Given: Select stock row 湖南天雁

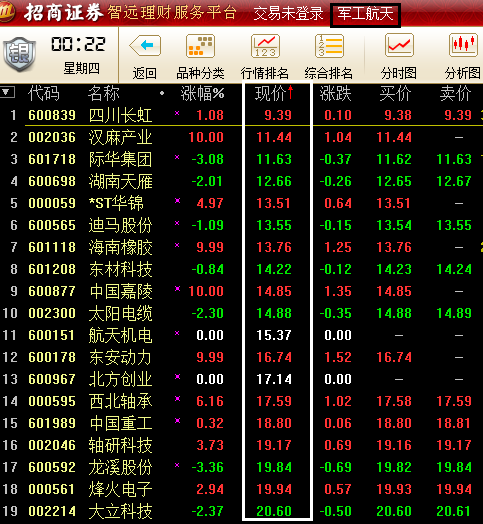Looking at the screenshot, I should (x=241, y=181).
